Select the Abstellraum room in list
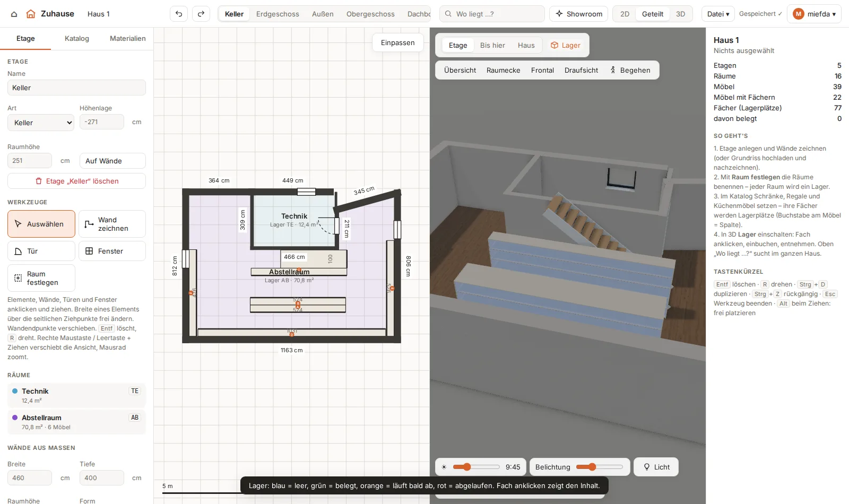The height and width of the screenshot is (504, 849). tap(76, 422)
